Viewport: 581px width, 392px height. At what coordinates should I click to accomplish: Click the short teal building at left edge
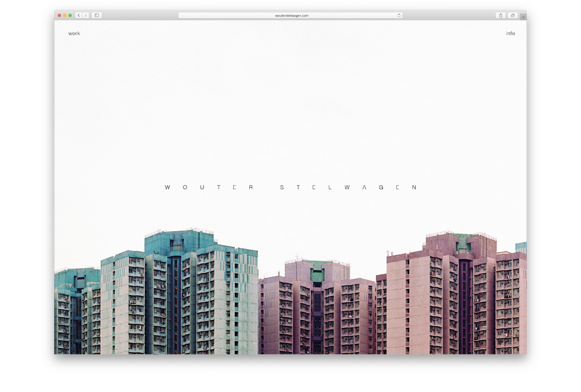pos(70,309)
